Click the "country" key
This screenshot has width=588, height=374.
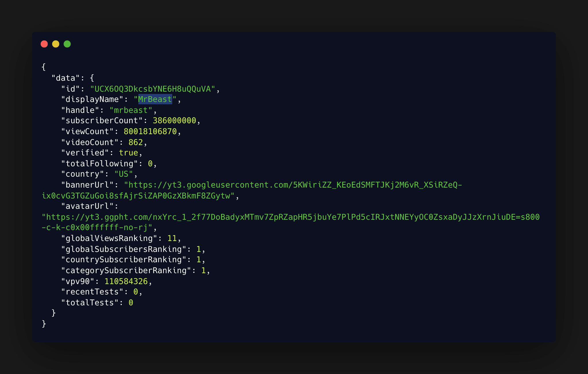click(x=83, y=174)
